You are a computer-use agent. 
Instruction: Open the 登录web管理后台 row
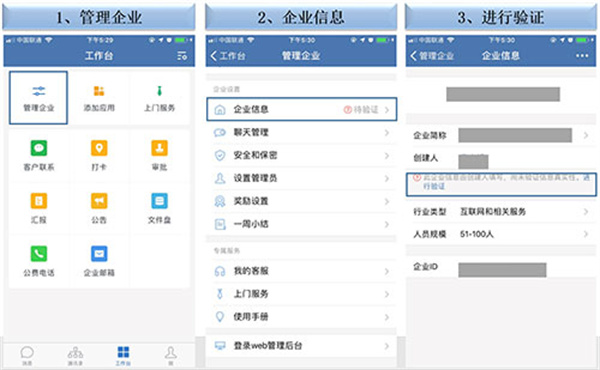pyautogui.click(x=302, y=346)
